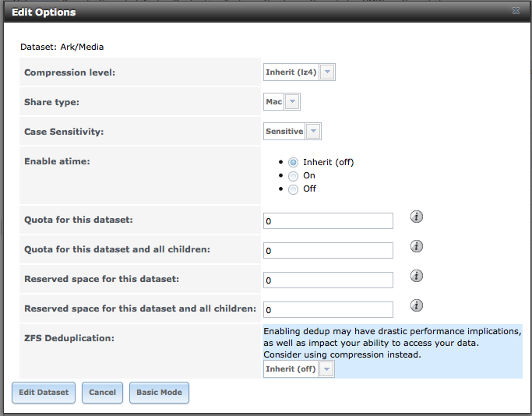
Task: Select Inherit (off) for Enable atime
Action: 293,162
